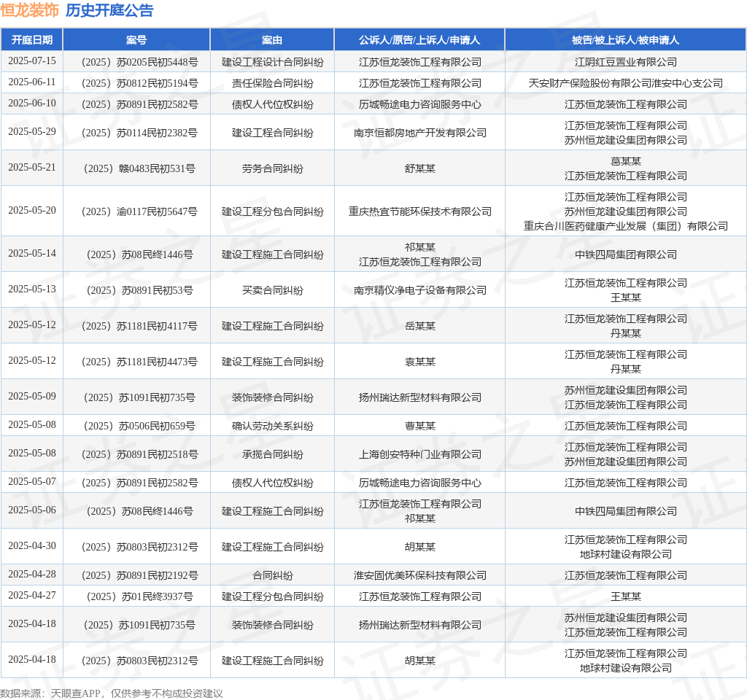
Task: Click the 公诉人/原告/上诉人/申请人 column header
Action: click(x=419, y=40)
